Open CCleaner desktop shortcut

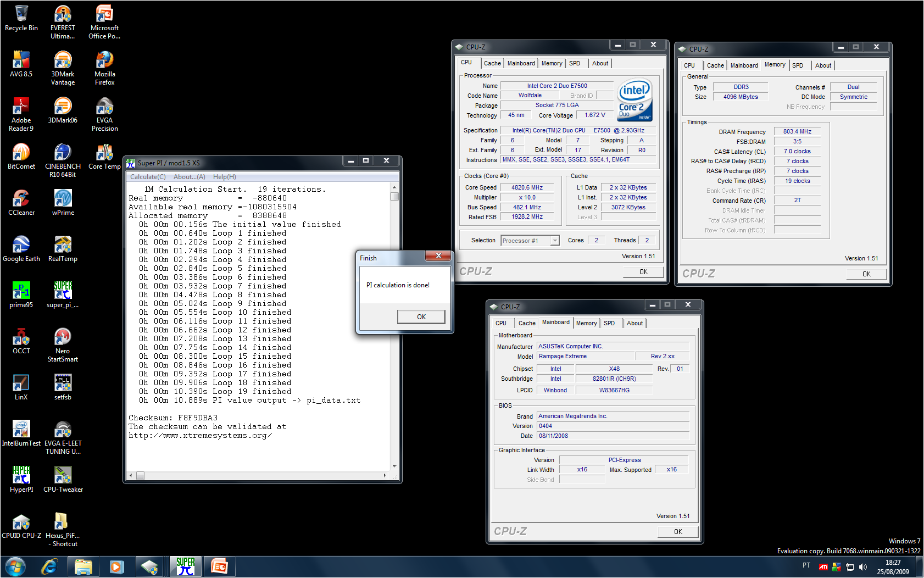21,203
